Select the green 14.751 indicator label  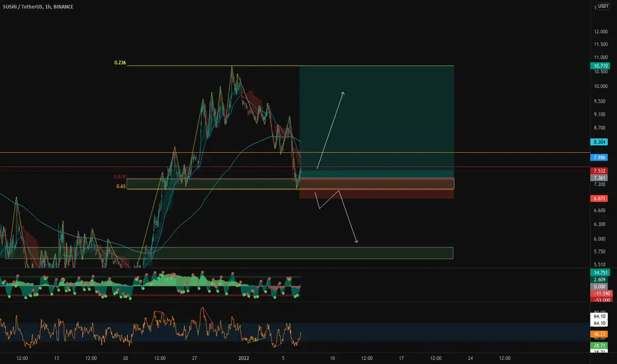tap(600, 273)
